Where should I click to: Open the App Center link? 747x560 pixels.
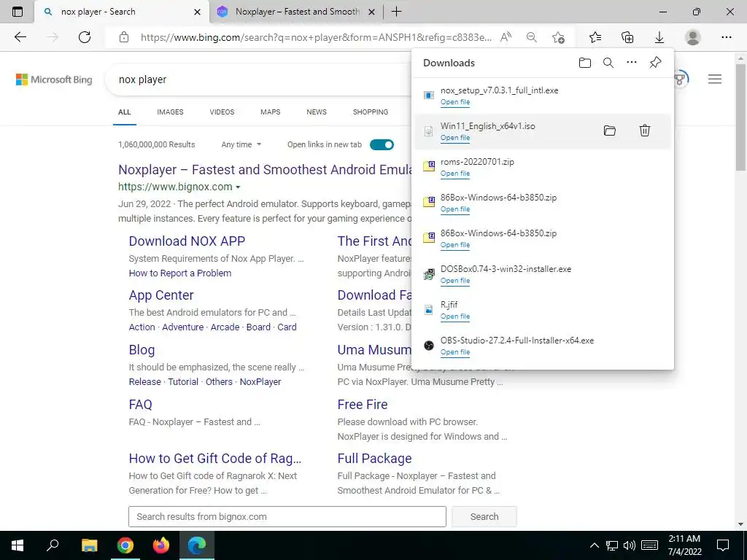161,295
